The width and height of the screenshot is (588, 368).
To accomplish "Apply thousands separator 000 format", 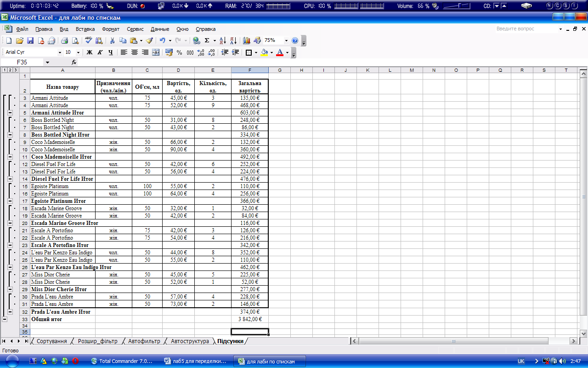I will click(x=190, y=52).
